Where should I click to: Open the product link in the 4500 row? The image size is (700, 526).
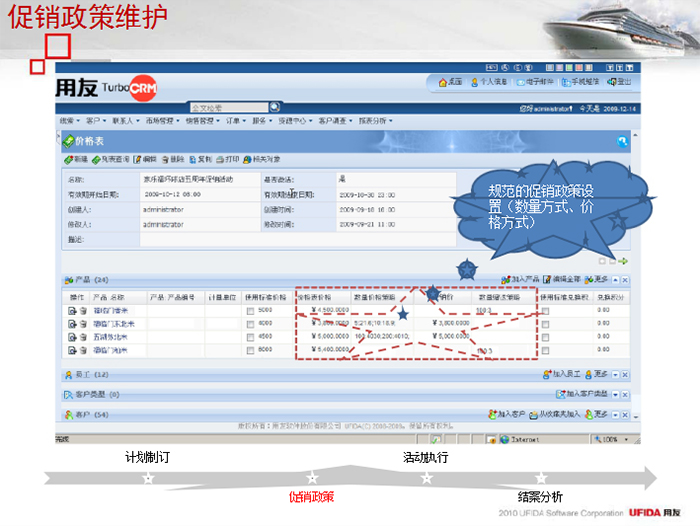pyautogui.click(x=110, y=337)
